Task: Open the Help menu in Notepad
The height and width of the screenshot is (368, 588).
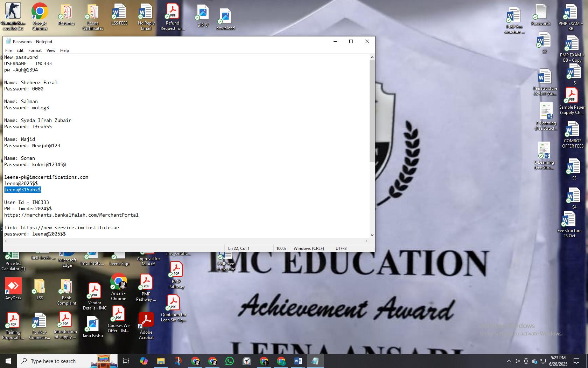Action: (64, 50)
